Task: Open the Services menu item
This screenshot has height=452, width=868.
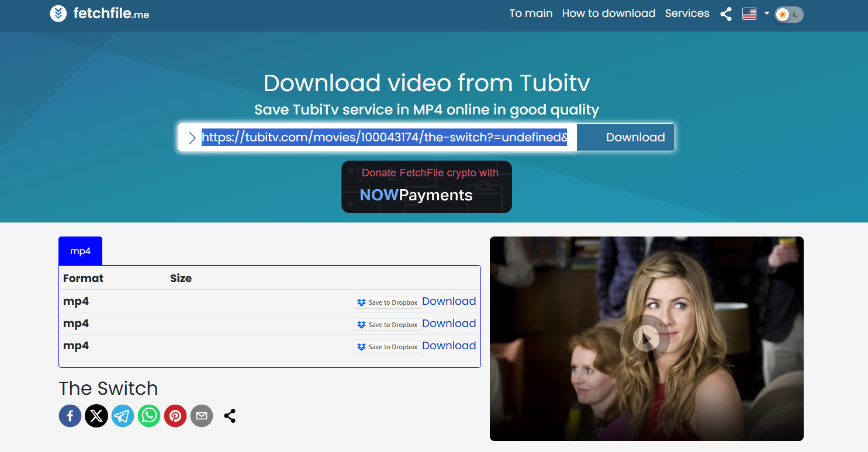Action: [687, 13]
